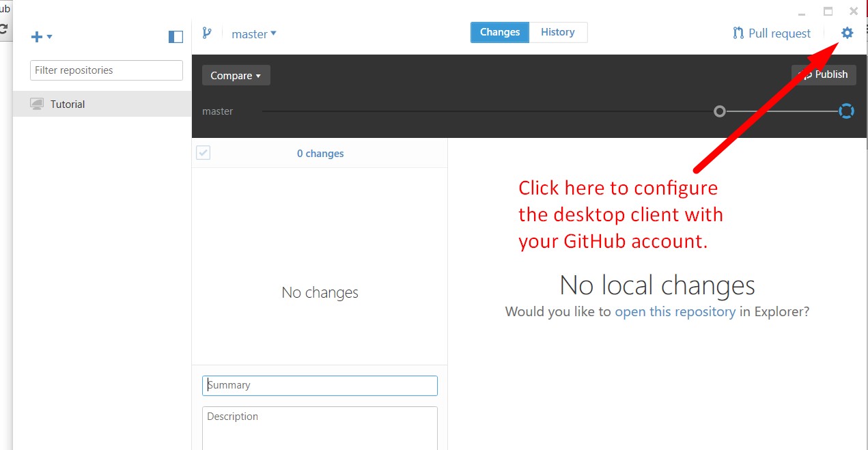Viewport: 868px width, 450px height.
Task: Click the '0 changes' header text
Action: click(x=320, y=154)
